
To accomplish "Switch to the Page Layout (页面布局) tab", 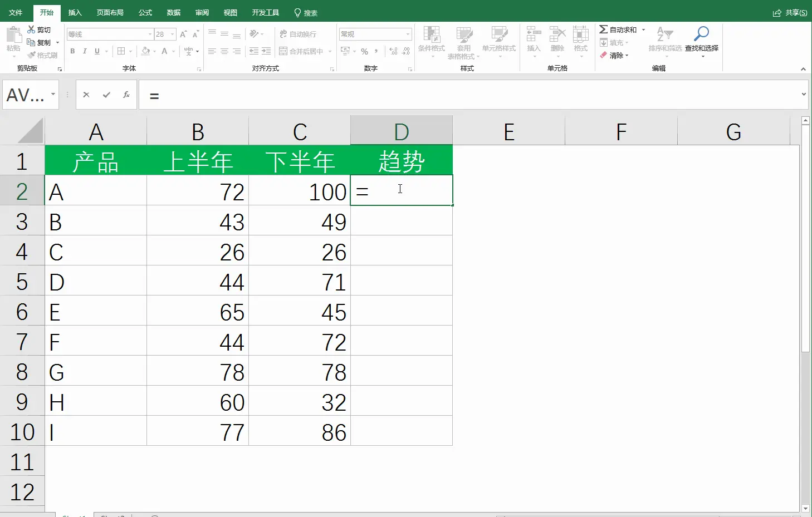I will click(x=110, y=12).
